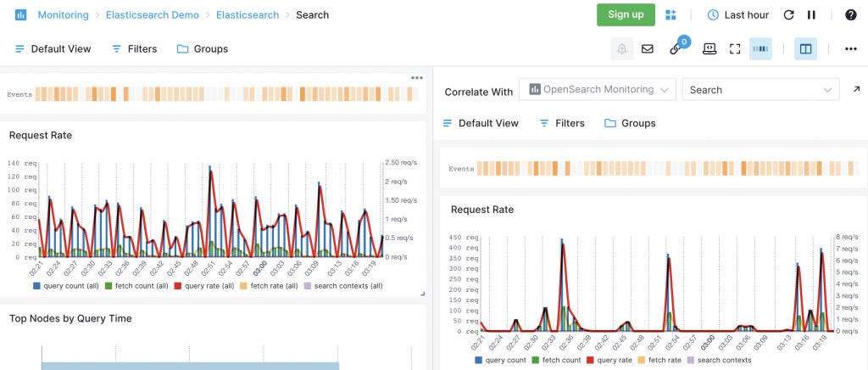Click the Sematext logo chart icon
Screen dimensions: 868x370
click(21, 15)
